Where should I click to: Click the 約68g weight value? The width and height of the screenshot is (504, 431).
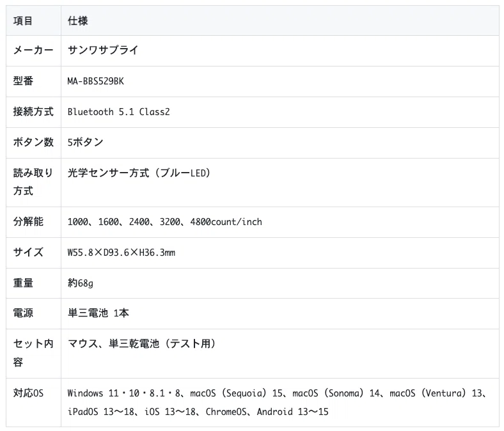(x=81, y=283)
